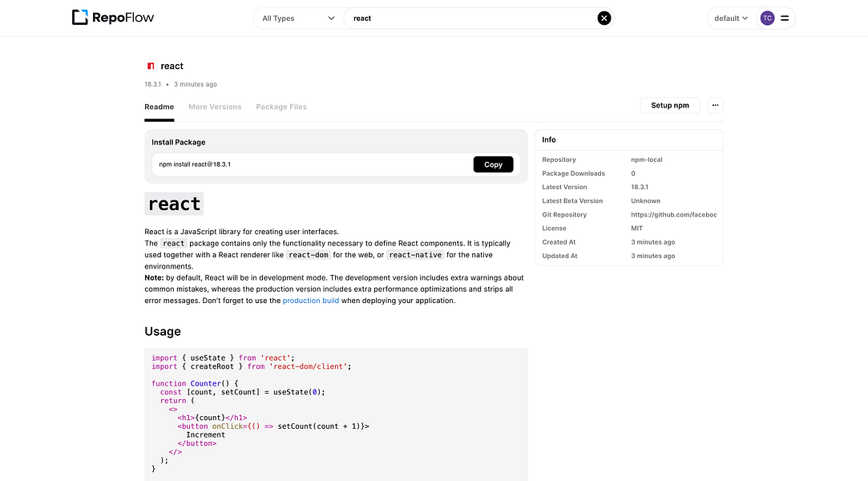
Task: Expand the All Types dropdown
Action: point(298,18)
